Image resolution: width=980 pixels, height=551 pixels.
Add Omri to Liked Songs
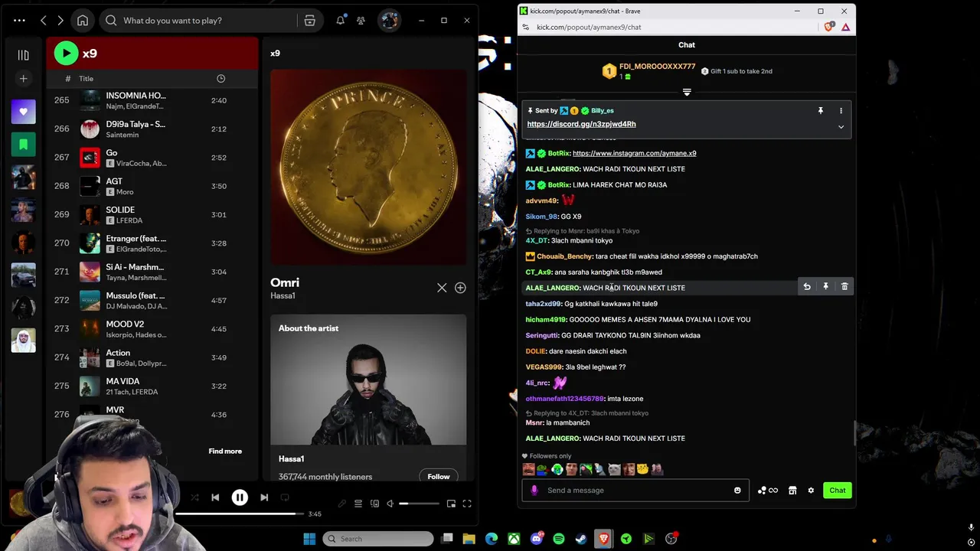click(x=460, y=288)
